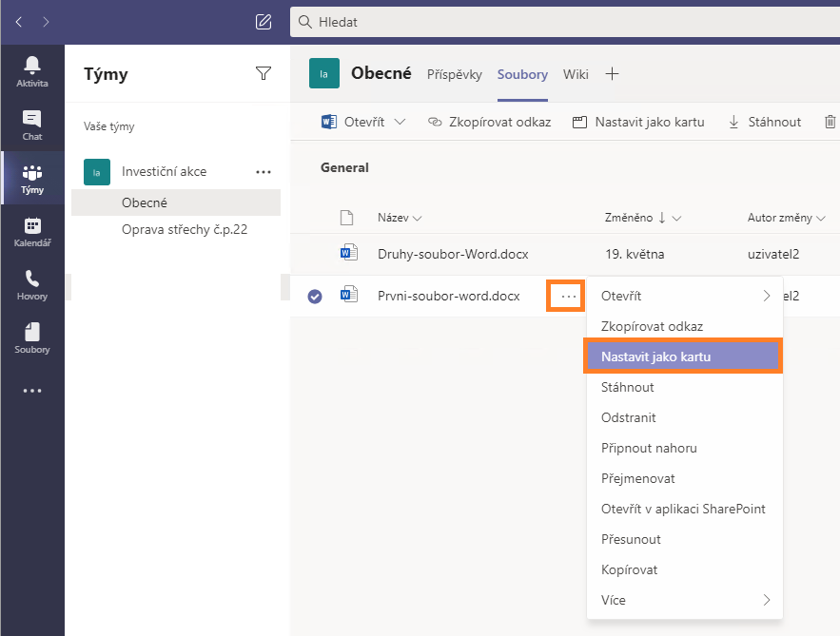The width and height of the screenshot is (840, 636).
Task: Choose Otevřít v aplikaci SharePoint
Action: tap(685, 509)
